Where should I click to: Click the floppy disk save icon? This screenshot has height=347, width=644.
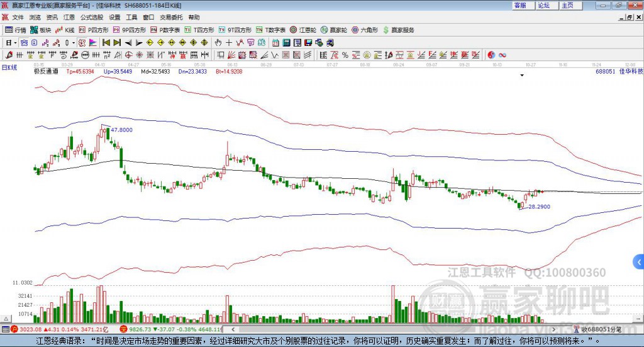(308, 43)
